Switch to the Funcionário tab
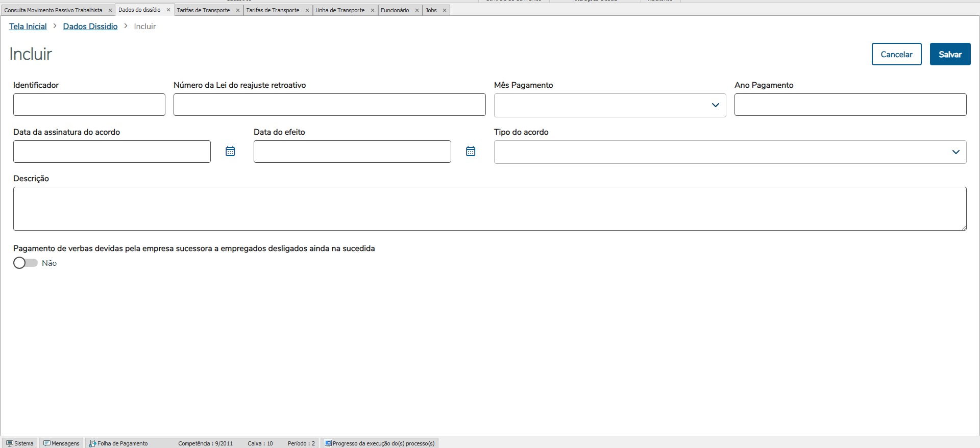Screen dimensions: 980x448 [x=395, y=10]
